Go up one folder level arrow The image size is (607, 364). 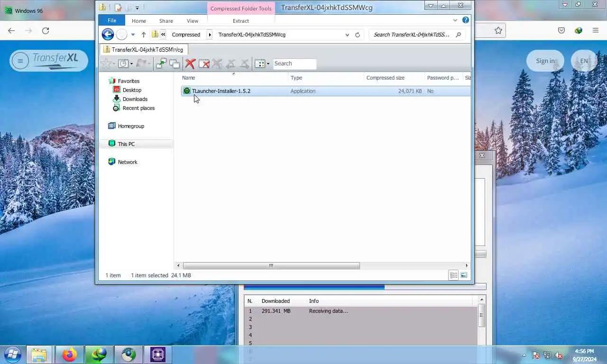click(x=144, y=35)
